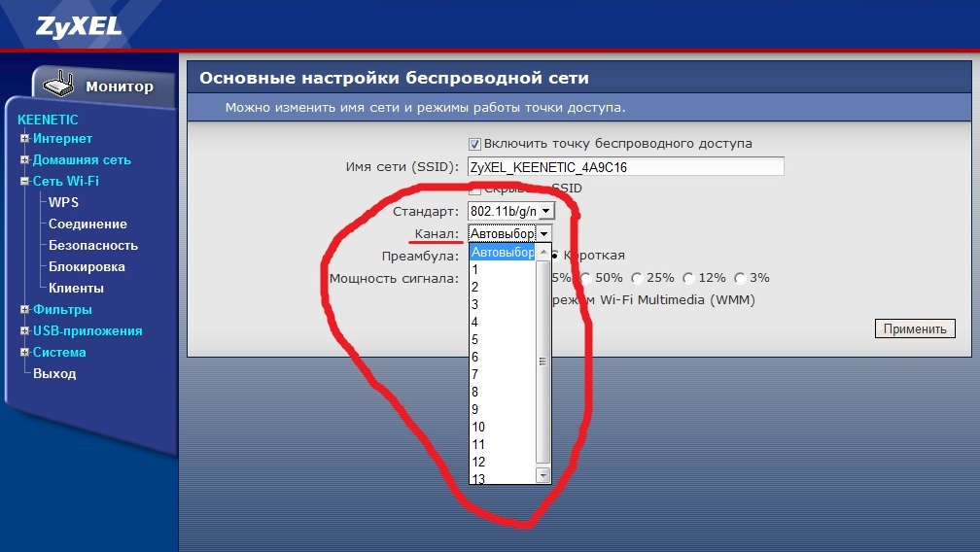980x552 pixels.
Task: Click the SSID network name field
Action: [625, 167]
